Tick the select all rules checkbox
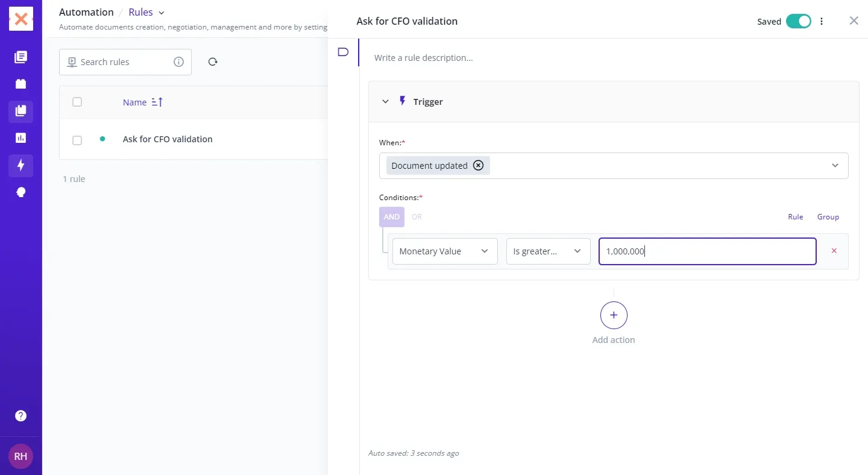Viewport: 868px width, 475px height. click(x=77, y=102)
